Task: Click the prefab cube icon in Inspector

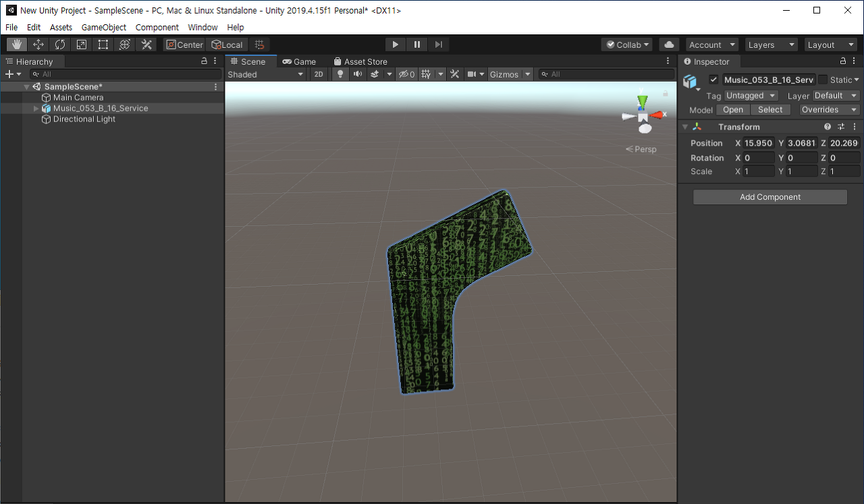Action: point(690,82)
